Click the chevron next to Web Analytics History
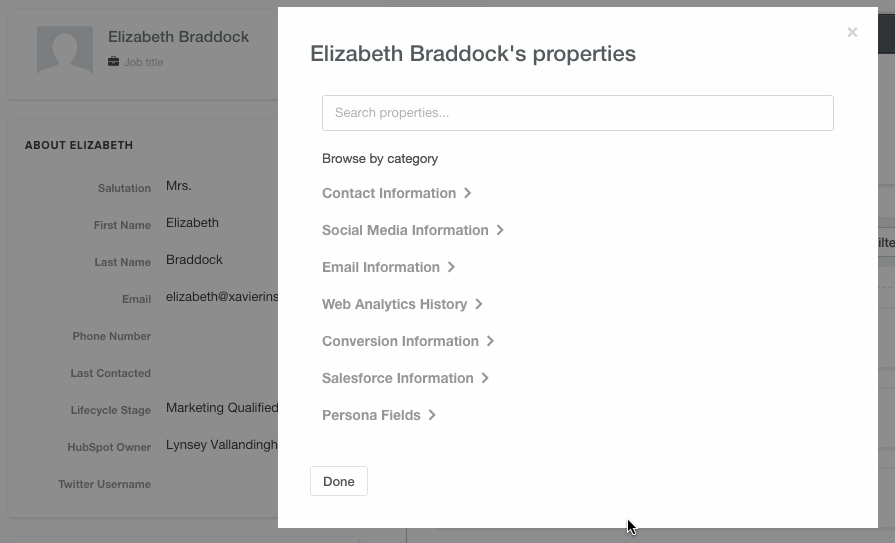Image resolution: width=895 pixels, height=543 pixels. pyautogui.click(x=479, y=304)
